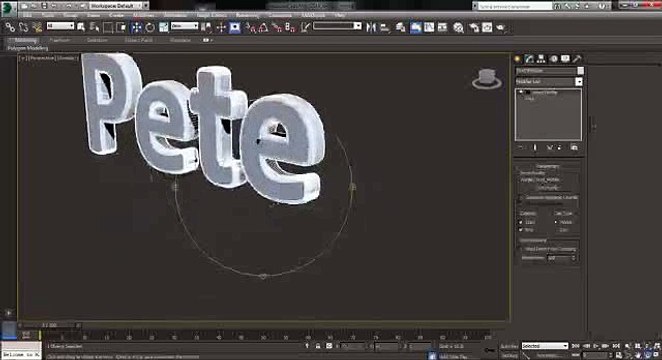The height and width of the screenshot is (360, 662).
Task: Select the Select and Link tool
Action: click(10, 27)
